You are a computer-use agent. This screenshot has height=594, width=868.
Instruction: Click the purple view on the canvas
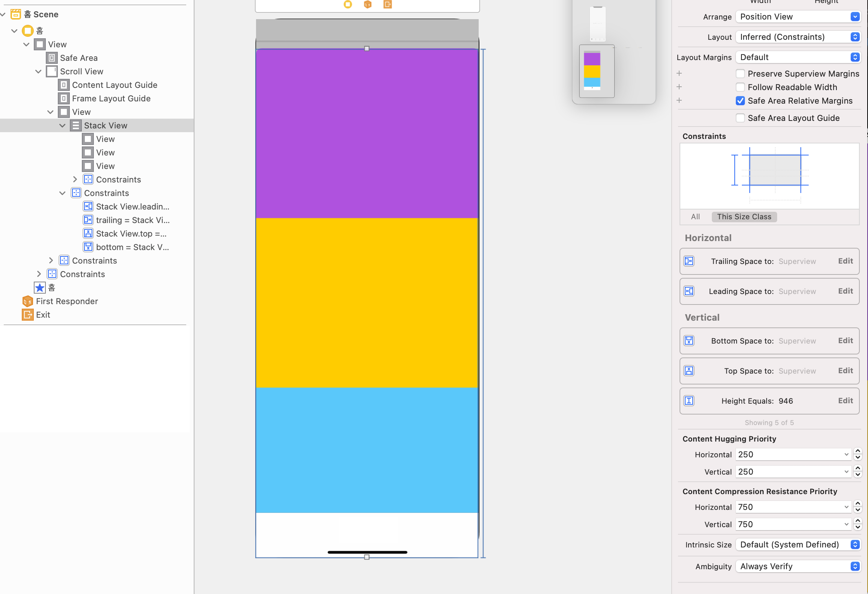367,134
